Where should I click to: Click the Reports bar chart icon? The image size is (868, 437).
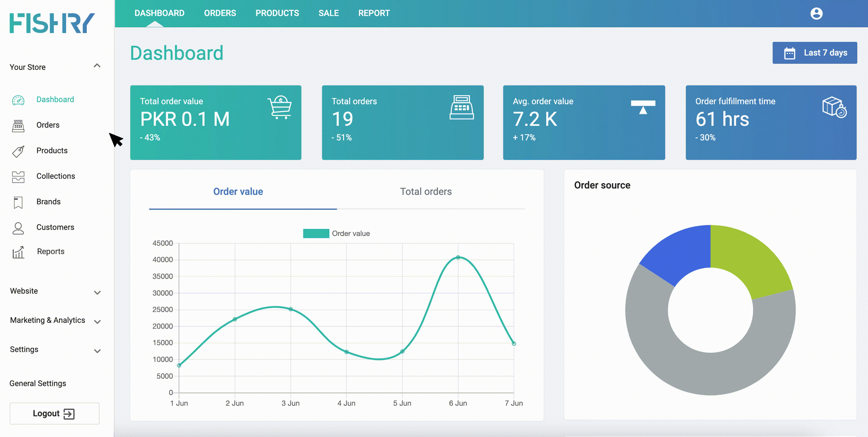(18, 252)
